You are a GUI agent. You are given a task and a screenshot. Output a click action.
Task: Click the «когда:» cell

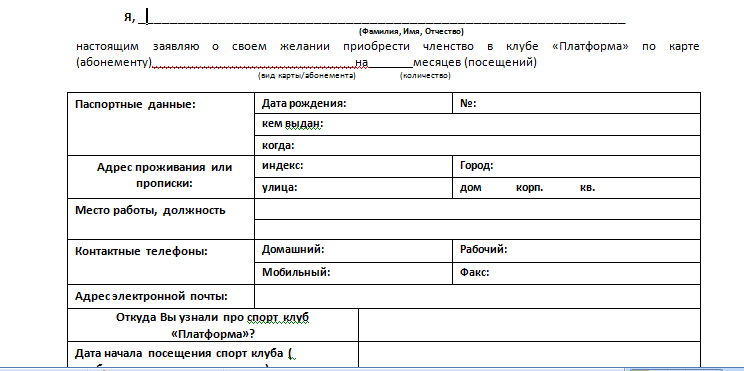pos(477,145)
